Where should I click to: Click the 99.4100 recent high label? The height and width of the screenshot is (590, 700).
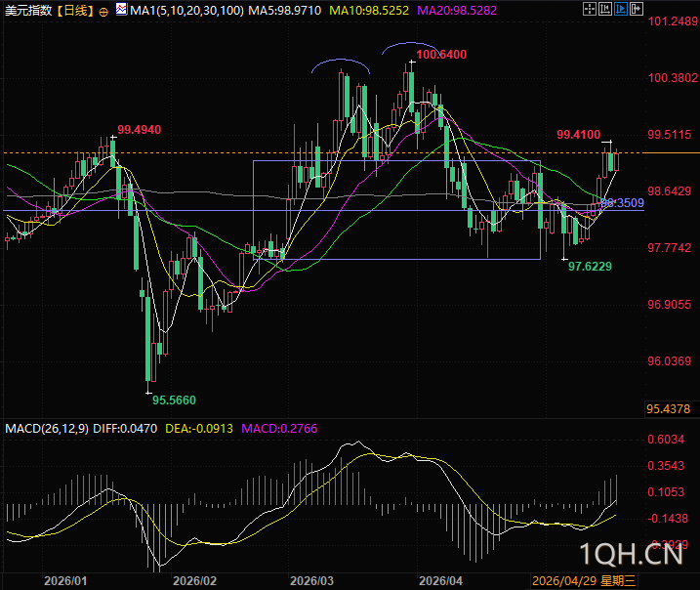[579, 135]
